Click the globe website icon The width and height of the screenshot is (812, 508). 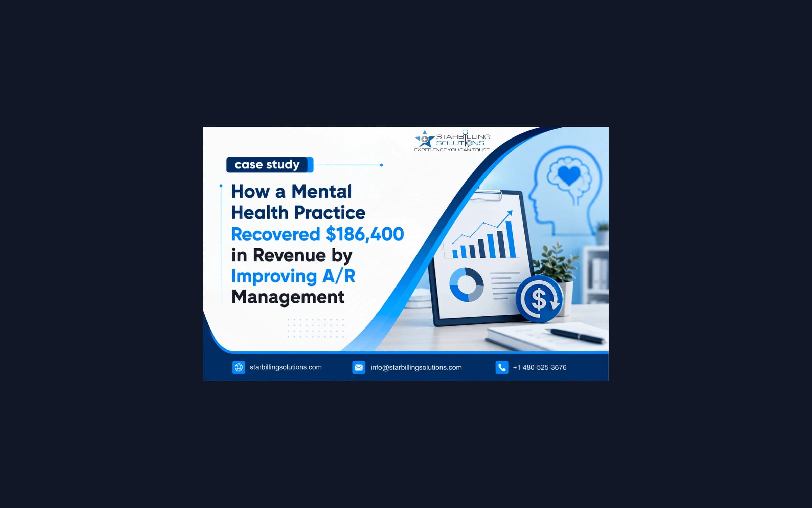click(239, 367)
